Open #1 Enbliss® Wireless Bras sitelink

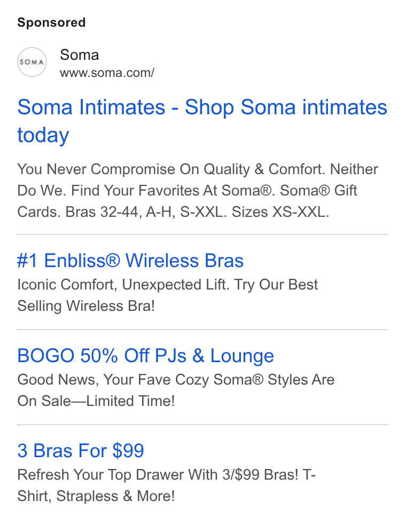point(130,261)
